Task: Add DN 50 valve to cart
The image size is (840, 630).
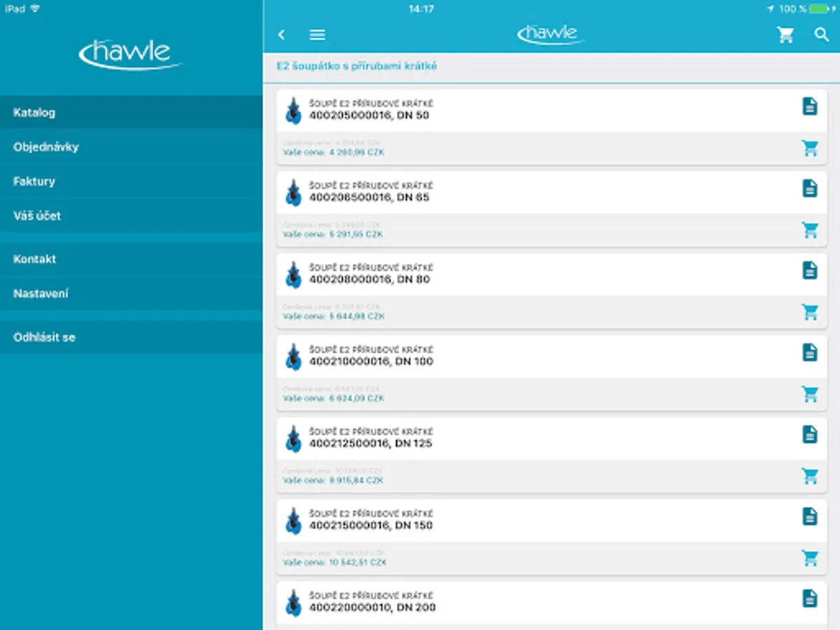Action: (810, 148)
